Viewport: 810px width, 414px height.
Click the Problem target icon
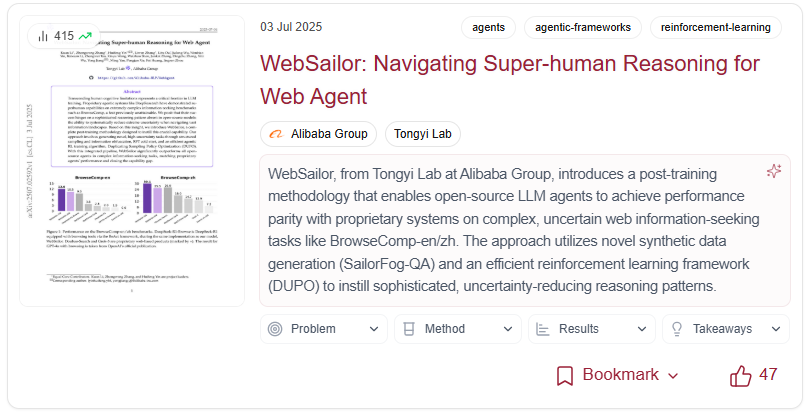click(276, 329)
